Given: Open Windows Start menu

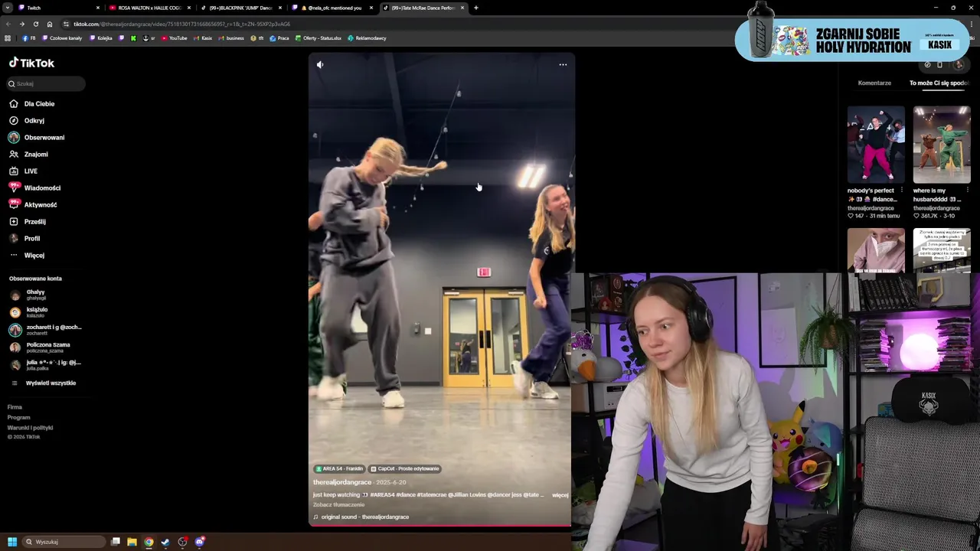Looking at the screenshot, I should click(12, 542).
